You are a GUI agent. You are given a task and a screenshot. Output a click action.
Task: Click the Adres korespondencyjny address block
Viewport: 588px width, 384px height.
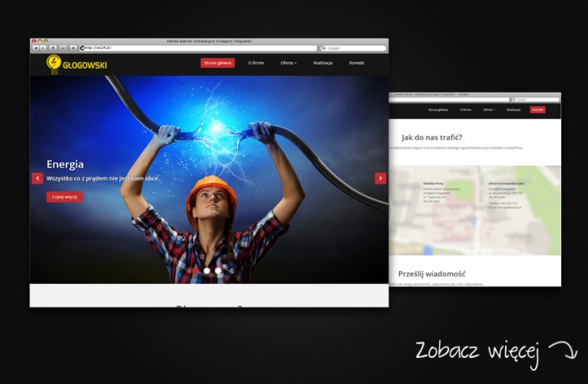point(507,195)
